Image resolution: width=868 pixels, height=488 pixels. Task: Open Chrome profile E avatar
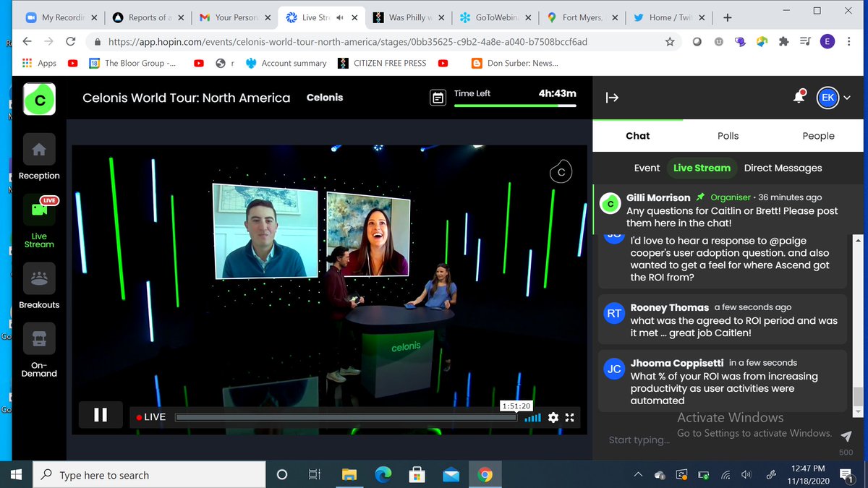click(x=827, y=42)
